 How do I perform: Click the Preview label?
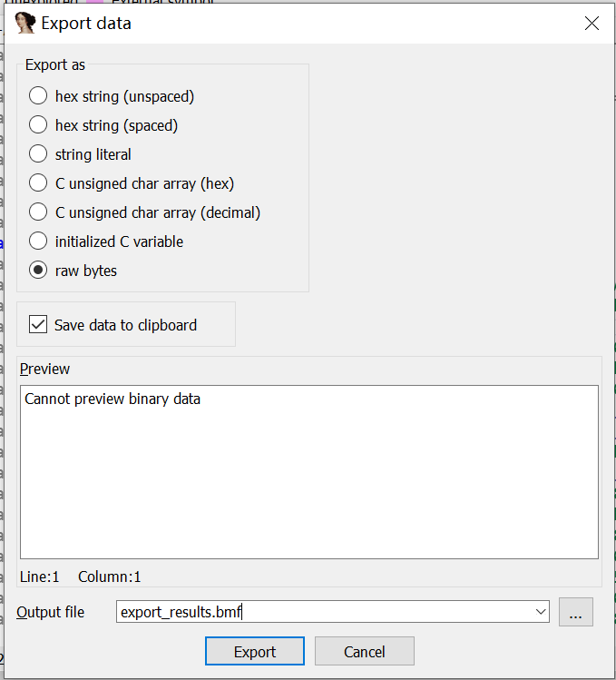tap(44, 370)
